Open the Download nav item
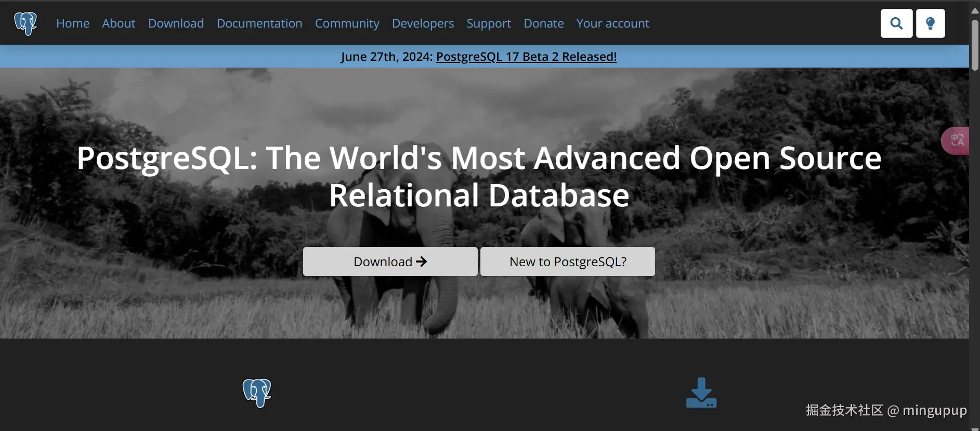 (x=176, y=23)
